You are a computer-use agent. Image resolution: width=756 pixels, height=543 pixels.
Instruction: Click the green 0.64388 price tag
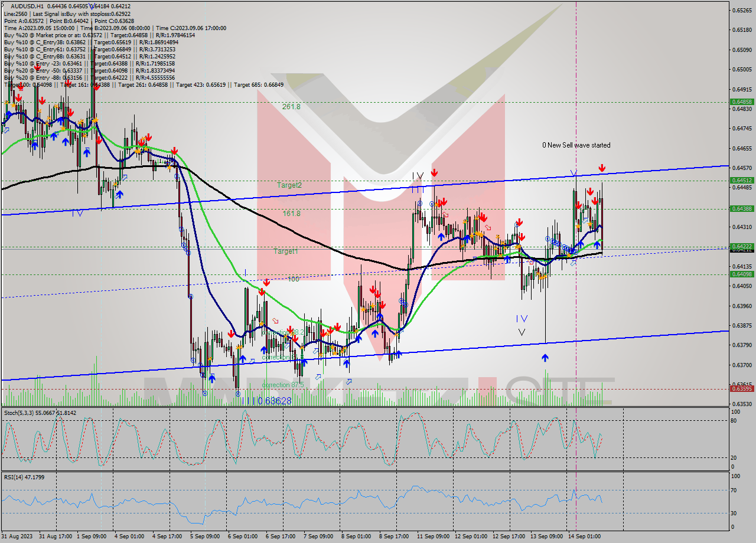tap(741, 208)
